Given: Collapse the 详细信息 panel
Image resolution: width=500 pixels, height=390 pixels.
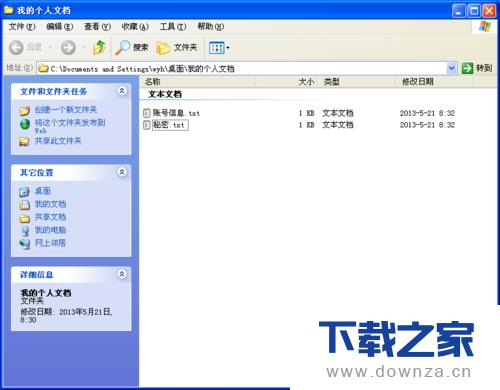Looking at the screenshot, I should click(x=122, y=274).
